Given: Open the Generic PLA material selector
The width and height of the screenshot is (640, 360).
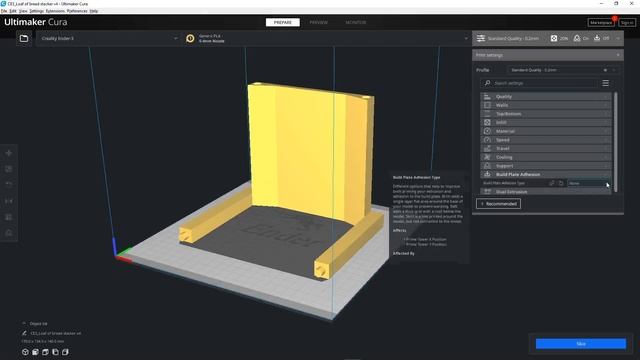Looking at the screenshot, I should (x=326, y=38).
